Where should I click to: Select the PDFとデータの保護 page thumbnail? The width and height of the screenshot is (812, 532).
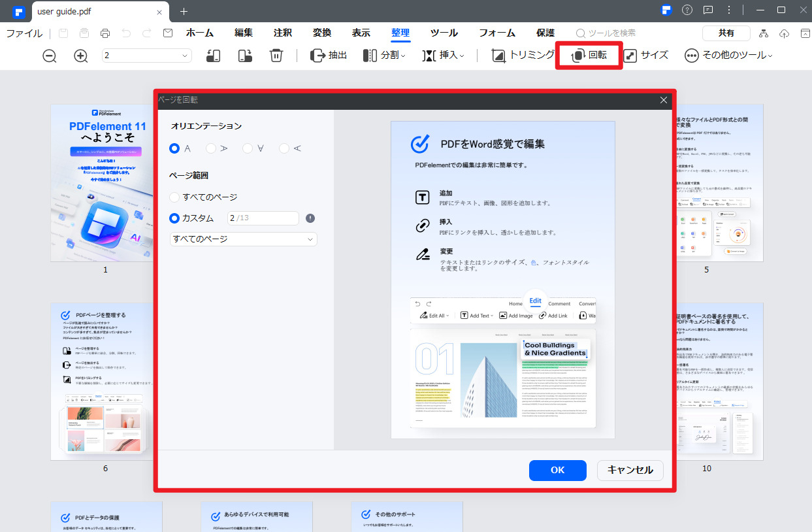[106, 516]
